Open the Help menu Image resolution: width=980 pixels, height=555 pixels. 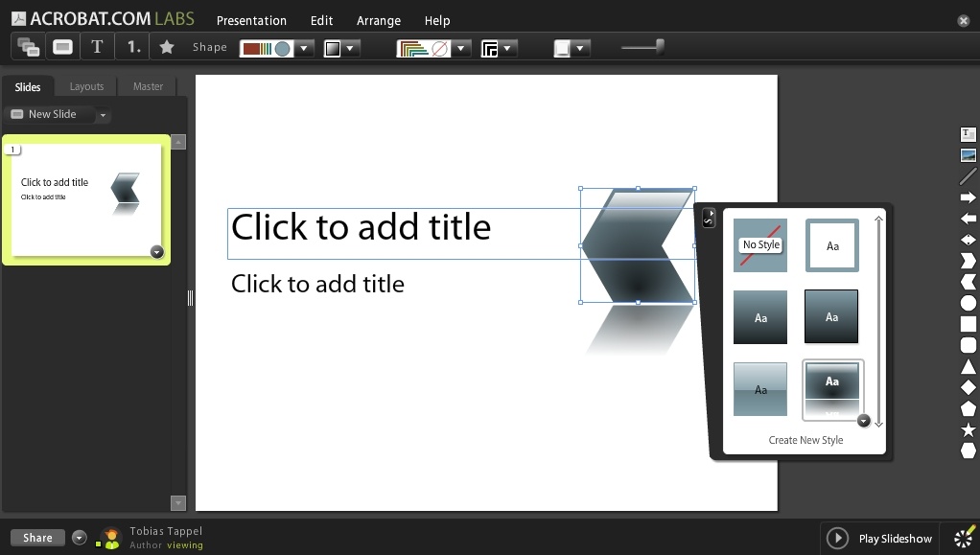pos(437,21)
